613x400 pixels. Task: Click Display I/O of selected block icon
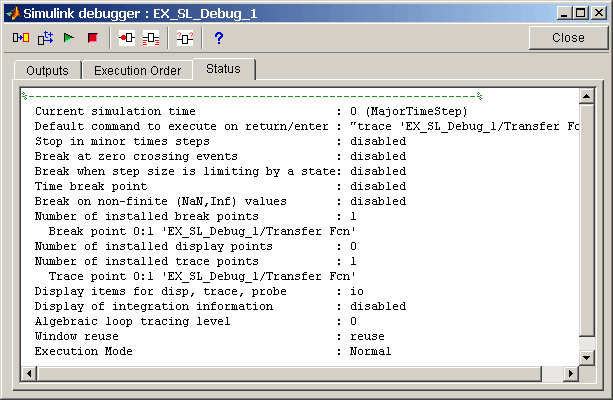151,38
